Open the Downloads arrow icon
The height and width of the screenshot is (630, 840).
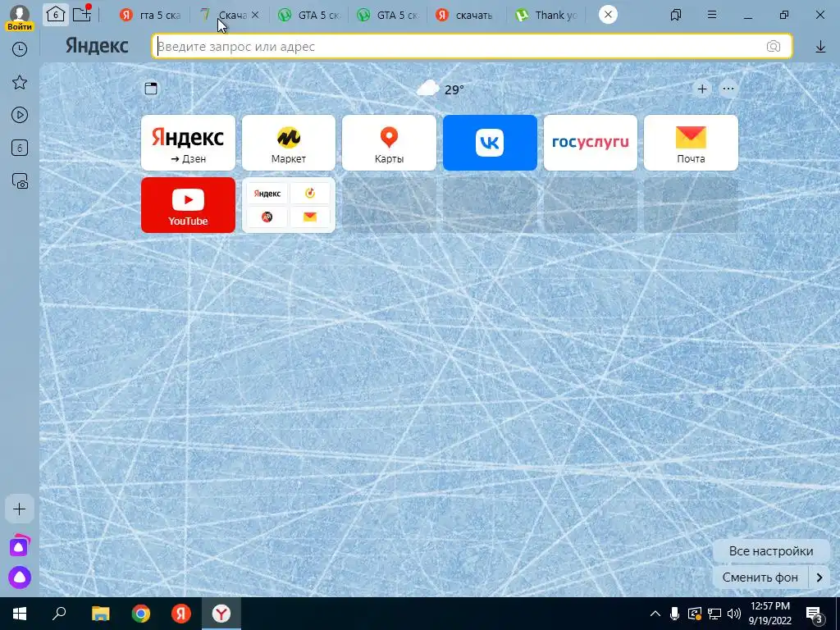tap(820, 47)
